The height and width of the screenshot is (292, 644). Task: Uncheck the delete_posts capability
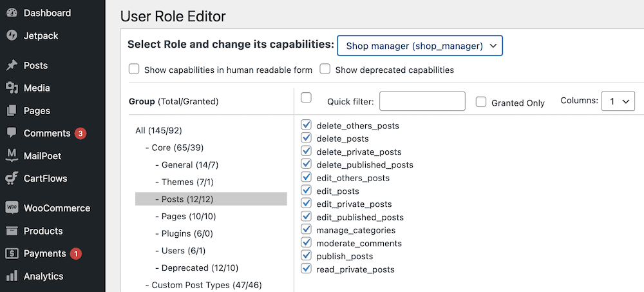(306, 138)
